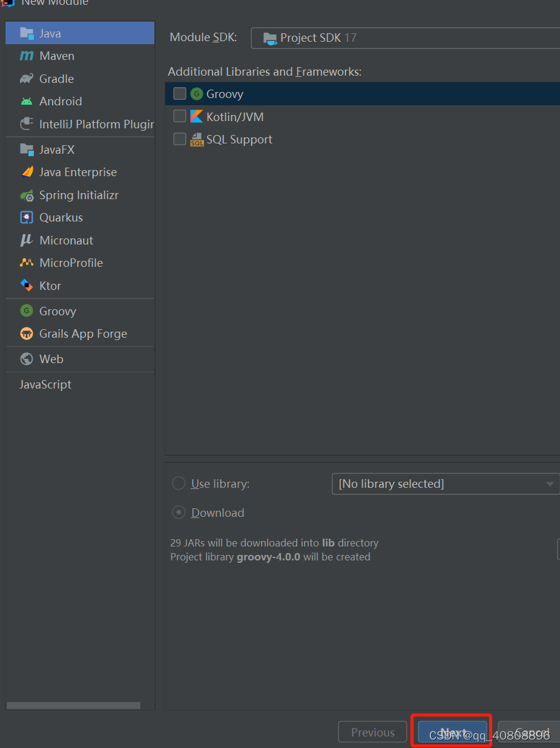This screenshot has height=748, width=560.
Task: Select the Java module type icon
Action: coord(27,33)
